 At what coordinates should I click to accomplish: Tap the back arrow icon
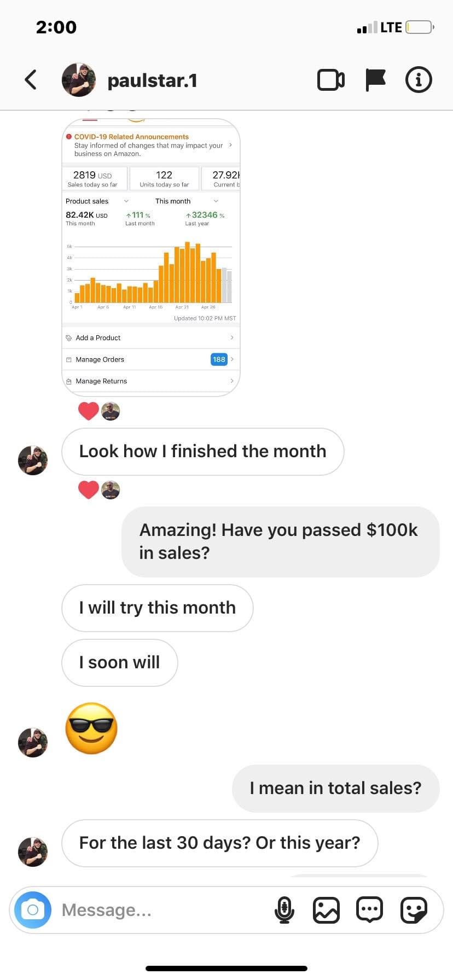[31, 80]
